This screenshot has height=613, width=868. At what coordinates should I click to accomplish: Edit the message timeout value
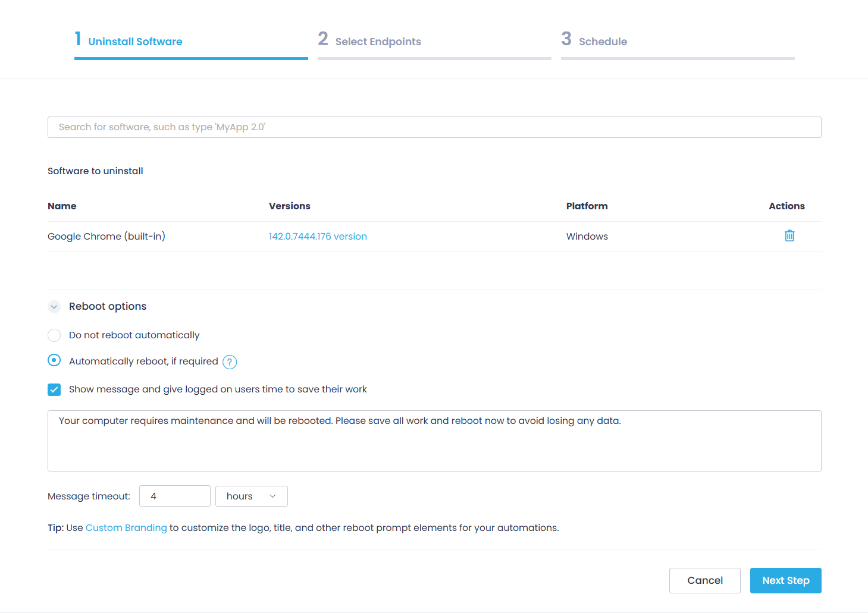click(174, 496)
